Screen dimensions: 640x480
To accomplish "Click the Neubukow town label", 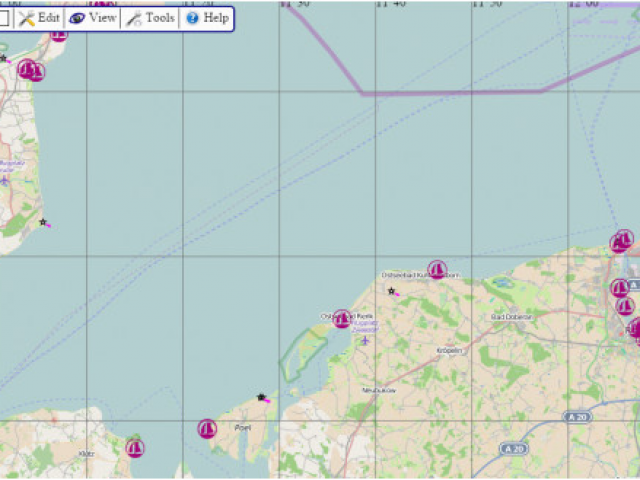I will pos(379,390).
